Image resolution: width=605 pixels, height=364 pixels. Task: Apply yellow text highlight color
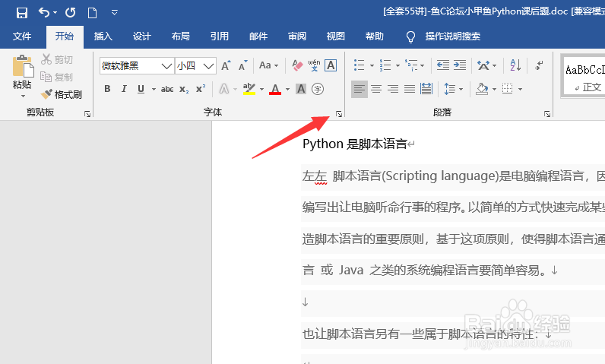tap(249, 89)
